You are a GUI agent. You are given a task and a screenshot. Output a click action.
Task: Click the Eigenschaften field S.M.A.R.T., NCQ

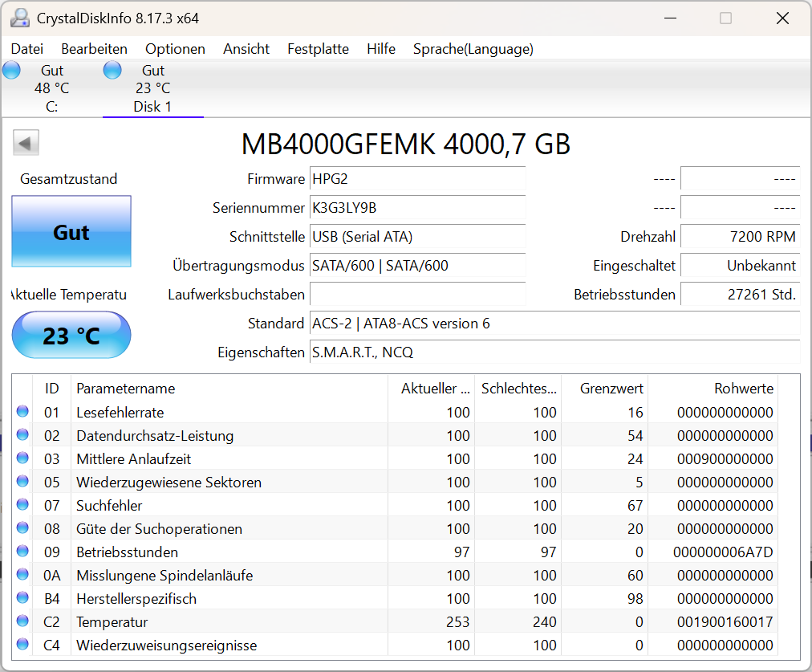(x=555, y=352)
